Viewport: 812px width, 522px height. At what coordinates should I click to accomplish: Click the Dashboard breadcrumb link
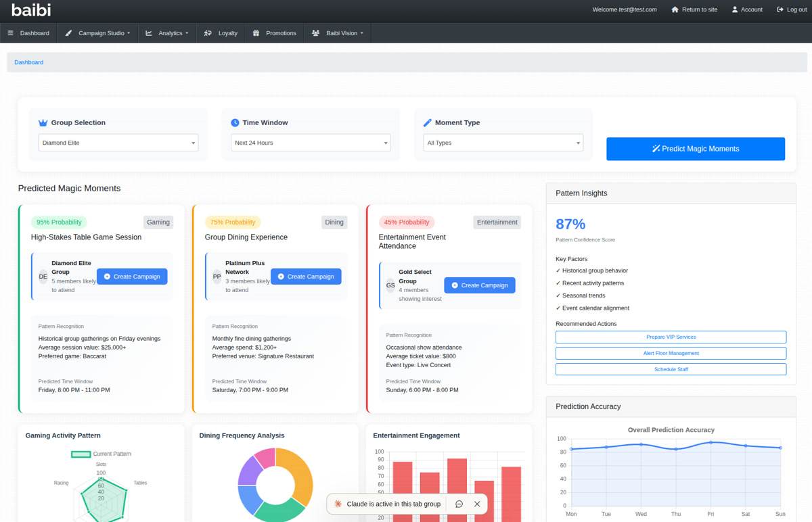(28, 62)
